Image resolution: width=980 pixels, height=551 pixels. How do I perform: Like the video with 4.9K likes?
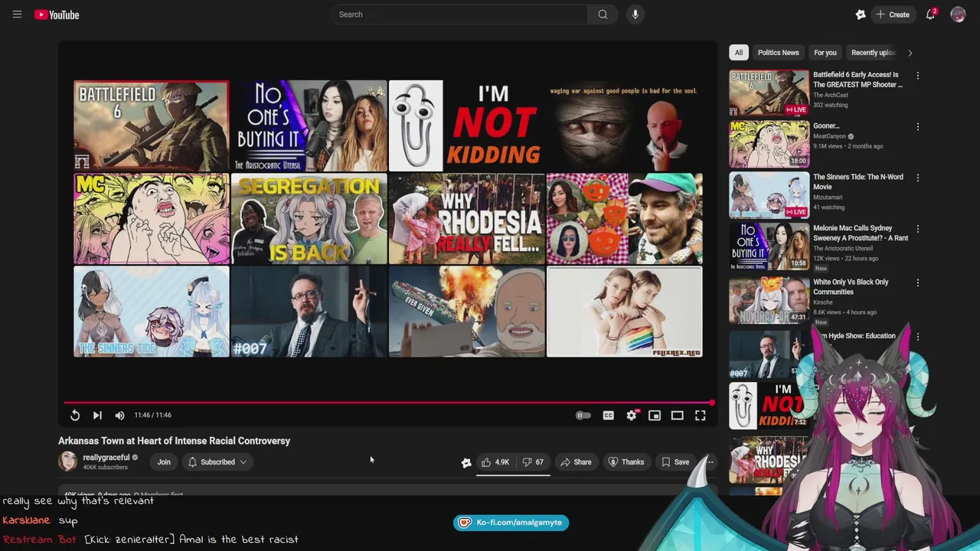tap(495, 462)
